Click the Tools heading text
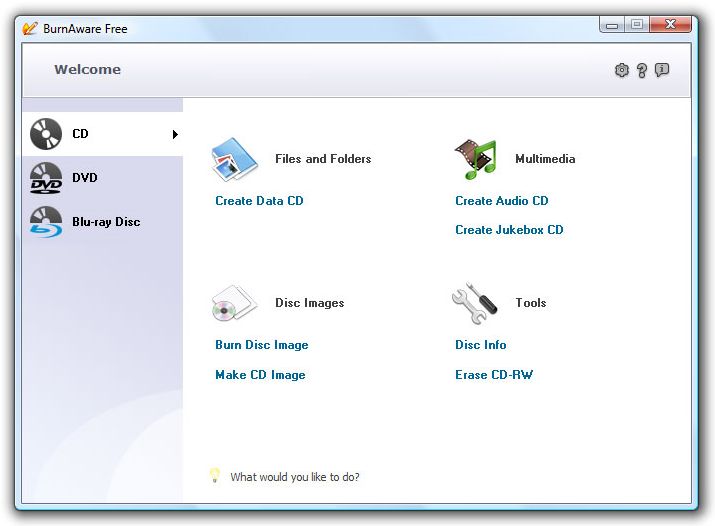Image resolution: width=715 pixels, height=526 pixels. coord(530,303)
